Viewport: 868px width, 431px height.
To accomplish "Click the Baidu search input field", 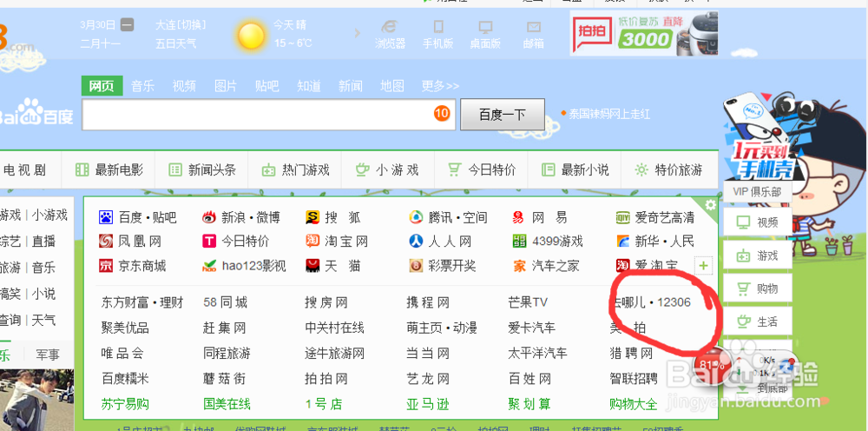I will click(268, 115).
